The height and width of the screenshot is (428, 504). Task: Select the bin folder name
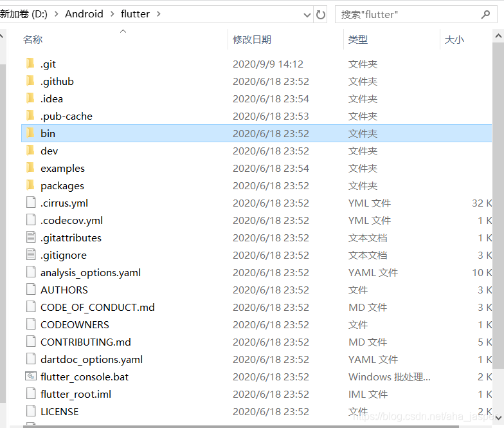point(48,134)
